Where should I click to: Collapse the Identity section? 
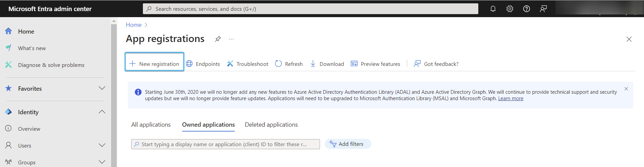pyautogui.click(x=102, y=112)
